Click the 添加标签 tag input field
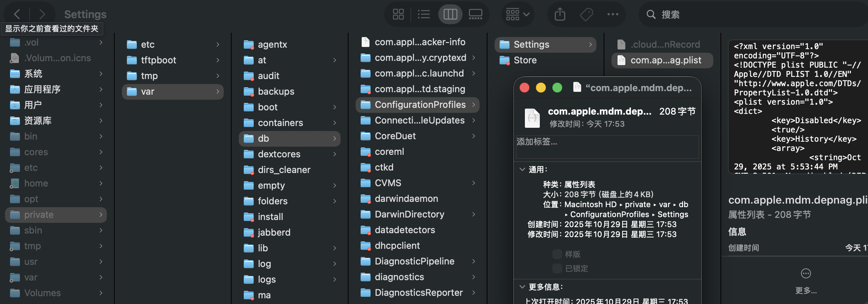868x304 pixels. click(607, 147)
